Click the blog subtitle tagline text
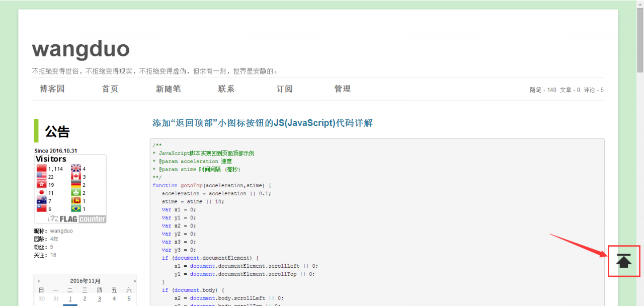 [x=155, y=71]
